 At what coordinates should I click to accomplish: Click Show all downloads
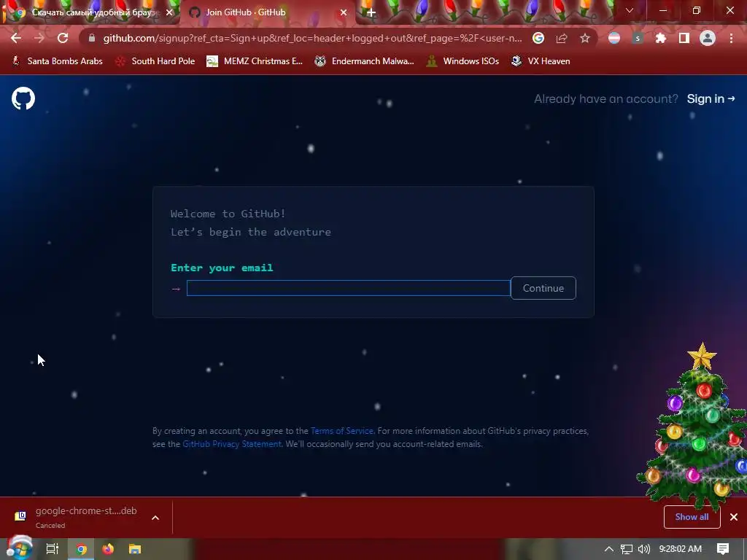(x=692, y=517)
